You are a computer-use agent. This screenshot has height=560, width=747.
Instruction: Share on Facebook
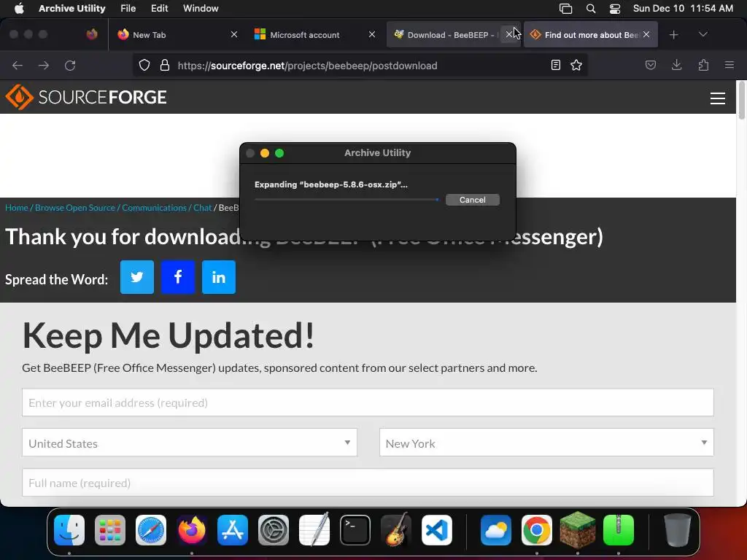pos(178,277)
